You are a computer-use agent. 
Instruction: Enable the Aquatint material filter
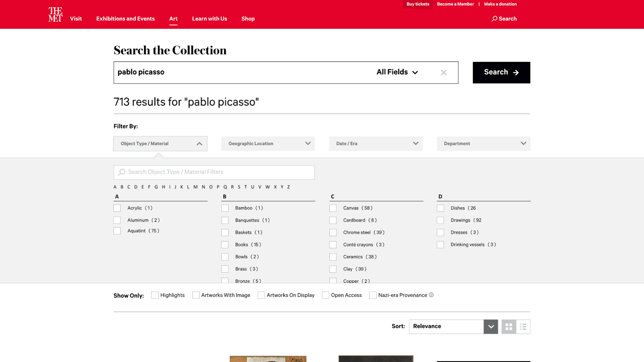point(117,231)
